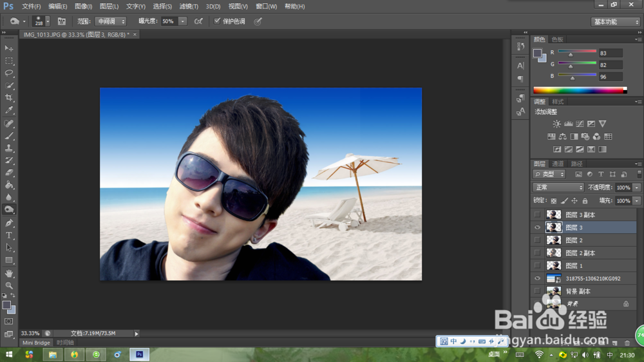The width and height of the screenshot is (644, 362).
Task: Change screen mode from toolbox
Action: point(9,334)
